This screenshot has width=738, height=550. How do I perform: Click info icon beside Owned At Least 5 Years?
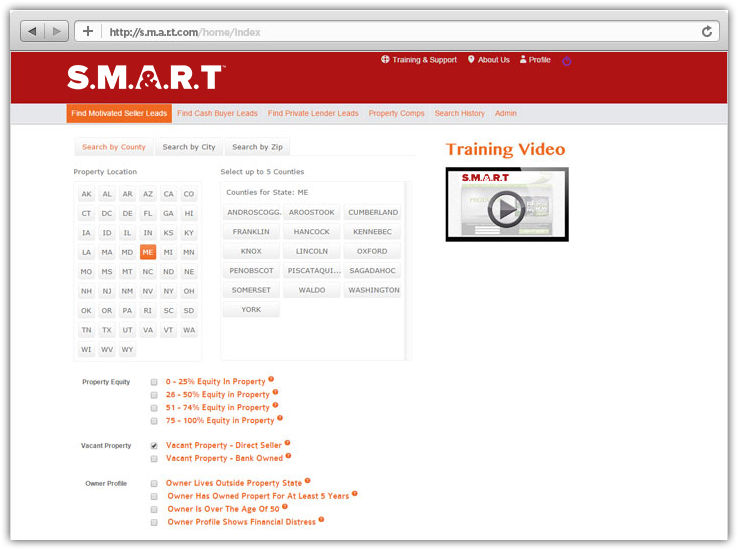click(355, 493)
